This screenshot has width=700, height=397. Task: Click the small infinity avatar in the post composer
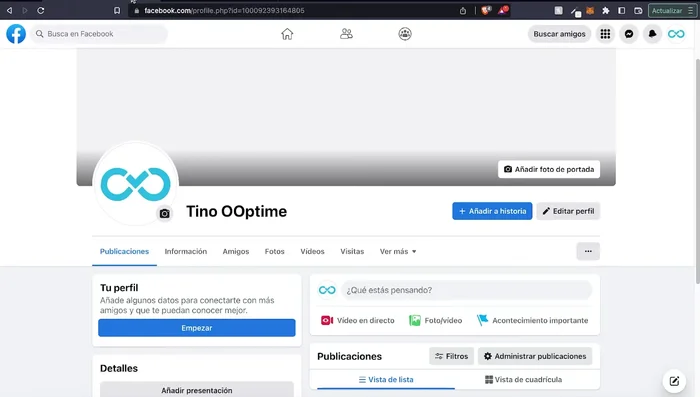tap(327, 290)
